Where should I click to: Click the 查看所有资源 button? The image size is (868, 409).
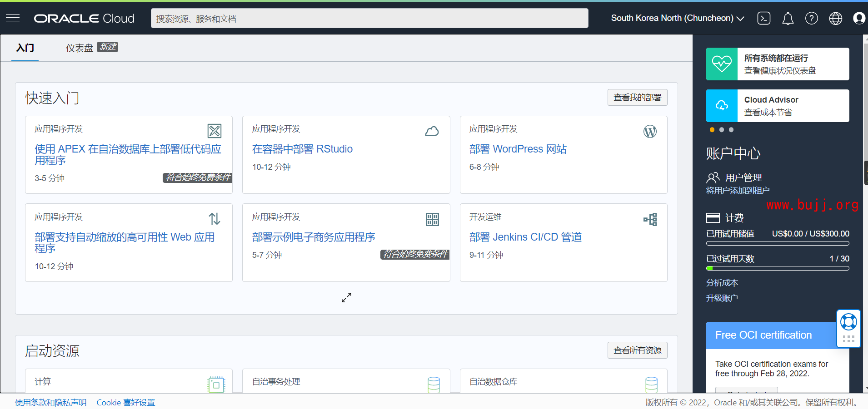coord(637,350)
